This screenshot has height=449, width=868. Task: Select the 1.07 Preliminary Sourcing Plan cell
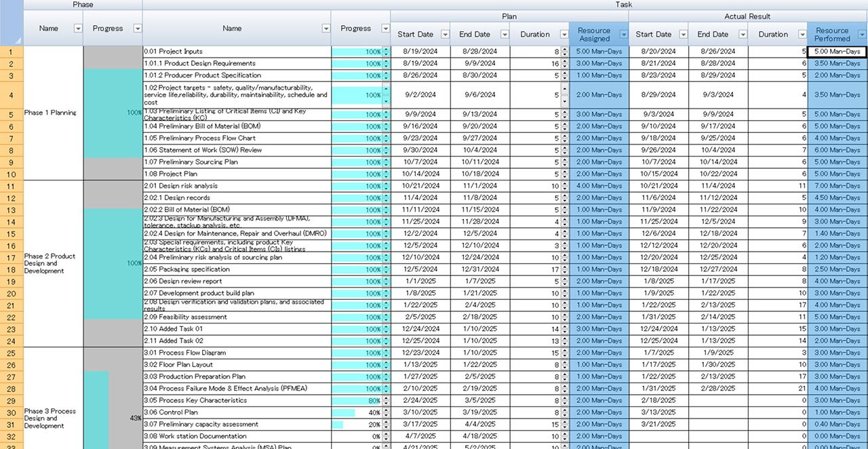tap(237, 162)
